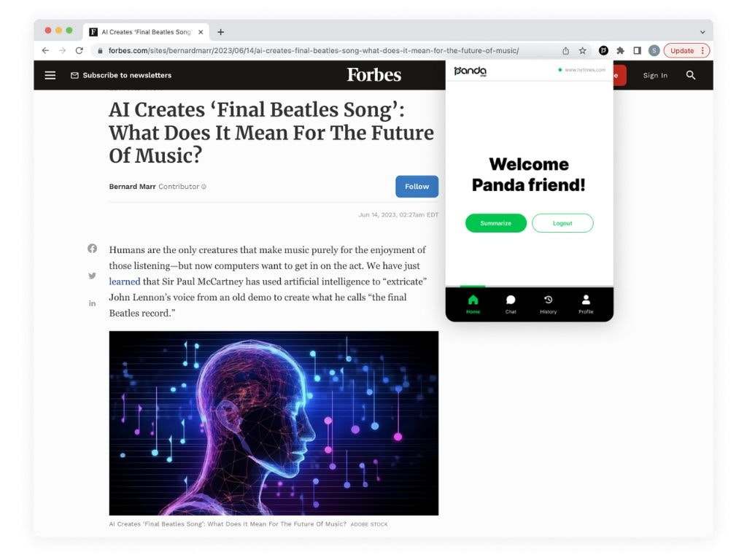
Task: Open the Panda History tab
Action: (549, 304)
